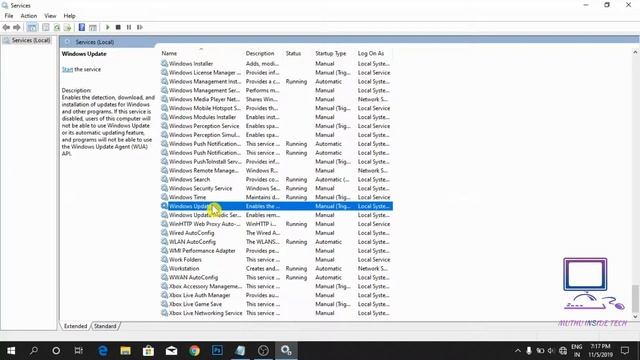Open the taskbar volume control
This screenshot has width=640, height=360.
click(x=551, y=351)
